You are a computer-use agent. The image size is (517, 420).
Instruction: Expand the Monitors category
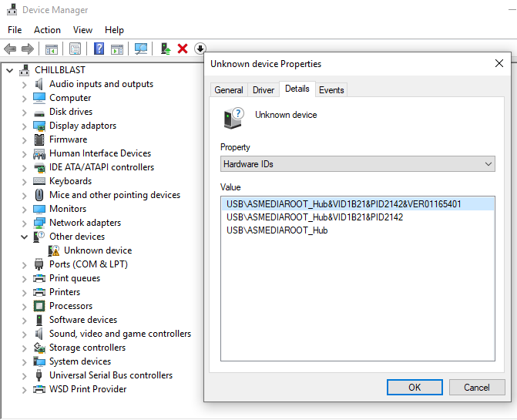coord(24,209)
